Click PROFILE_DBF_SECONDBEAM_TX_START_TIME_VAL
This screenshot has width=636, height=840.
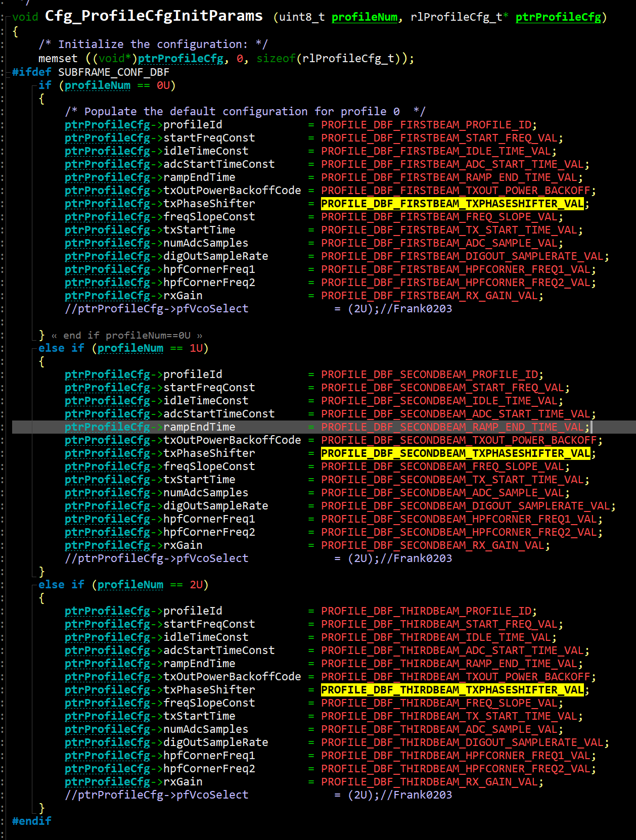[452, 480]
